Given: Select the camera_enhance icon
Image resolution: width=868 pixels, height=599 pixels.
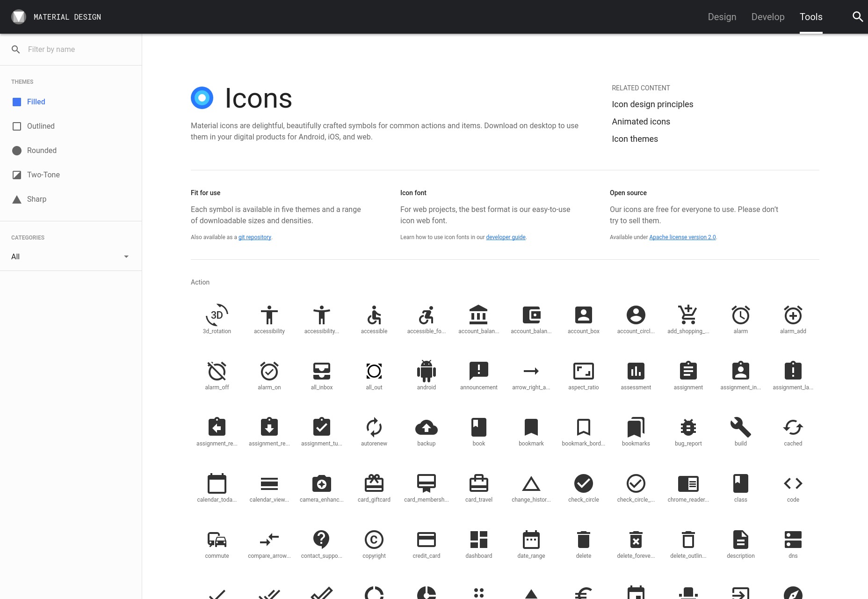Looking at the screenshot, I should [322, 483].
